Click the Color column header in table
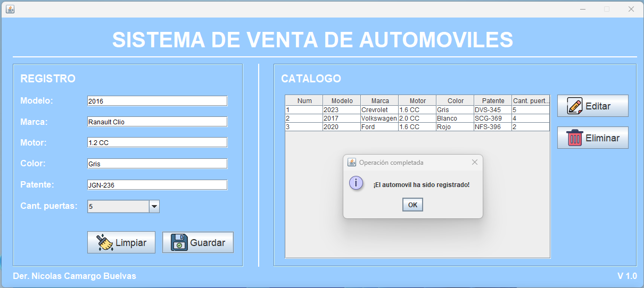Screen dimensions: 644x288 point(455,100)
